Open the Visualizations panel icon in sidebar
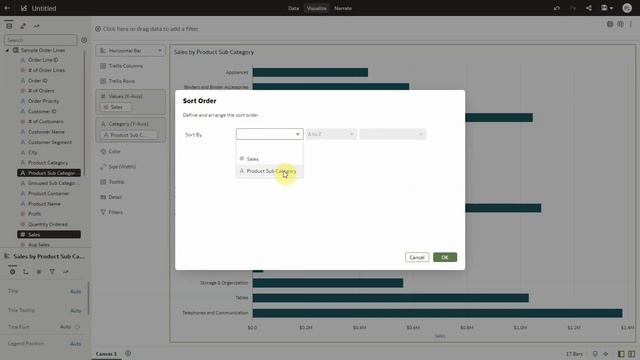 click(x=23, y=26)
